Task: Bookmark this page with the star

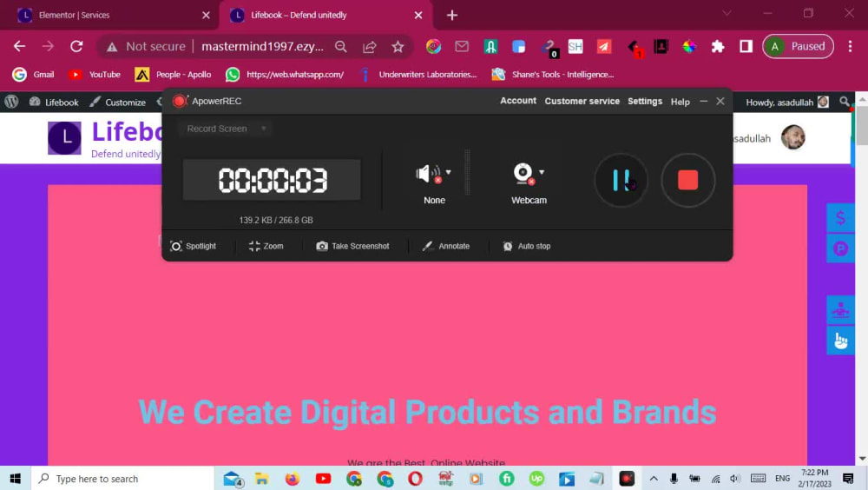Action: pos(398,47)
